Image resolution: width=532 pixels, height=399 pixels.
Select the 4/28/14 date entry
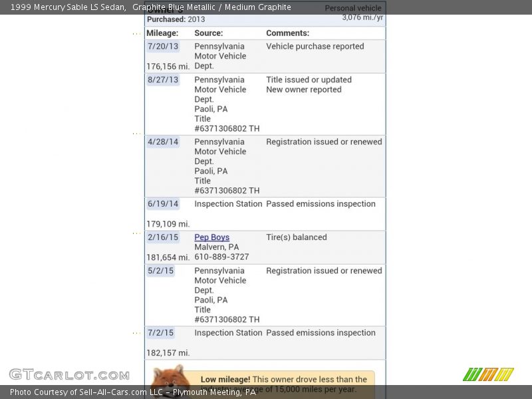[163, 142]
